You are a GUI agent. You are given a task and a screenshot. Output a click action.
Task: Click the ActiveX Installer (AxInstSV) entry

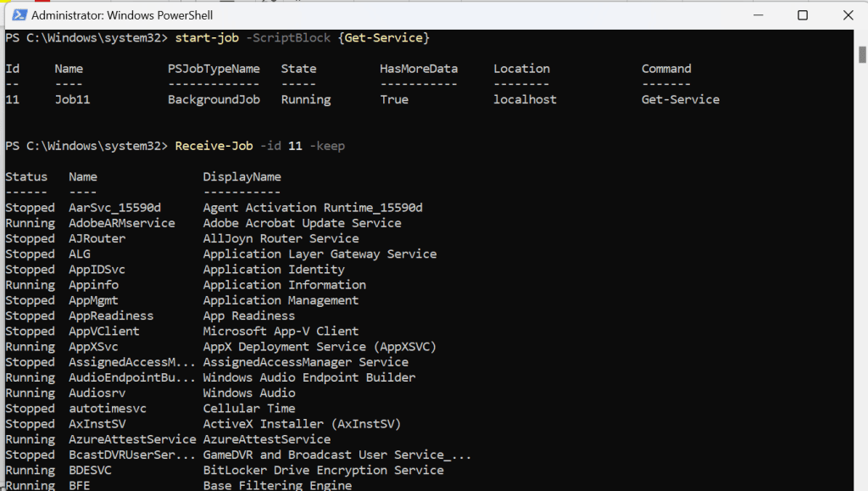point(302,423)
